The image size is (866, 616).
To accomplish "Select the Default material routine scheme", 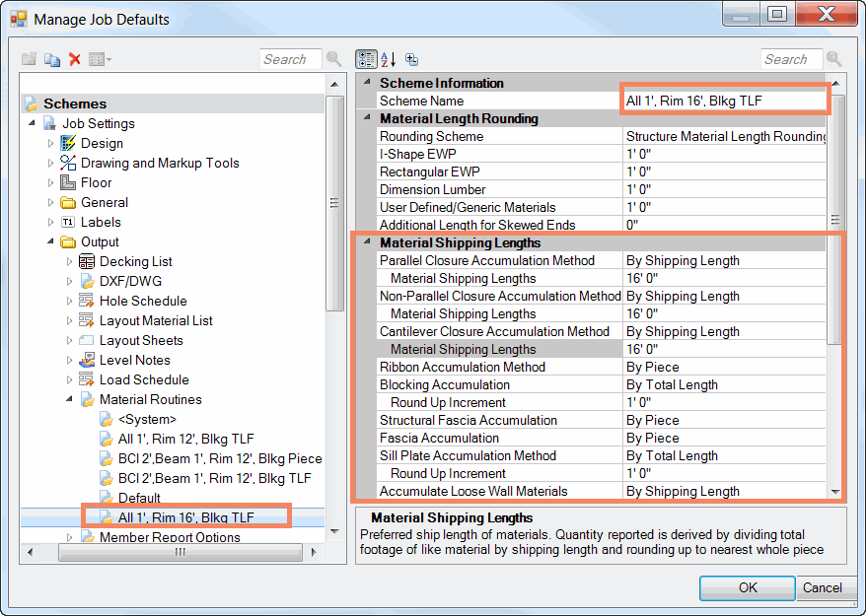I will click(x=139, y=498).
